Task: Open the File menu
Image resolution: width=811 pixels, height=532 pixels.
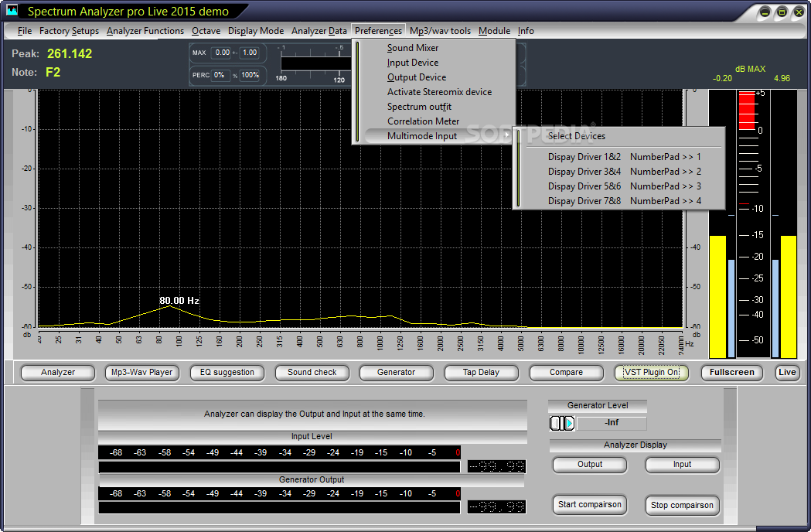Action: coord(24,31)
